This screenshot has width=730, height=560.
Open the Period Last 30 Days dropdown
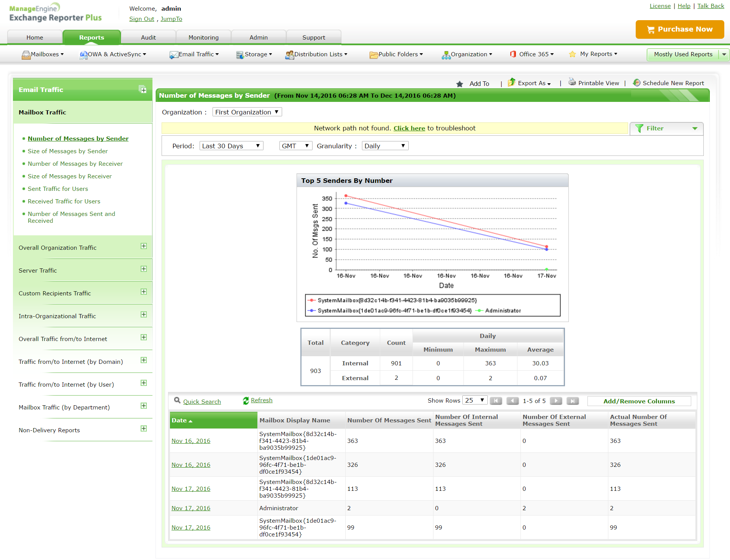coord(231,146)
